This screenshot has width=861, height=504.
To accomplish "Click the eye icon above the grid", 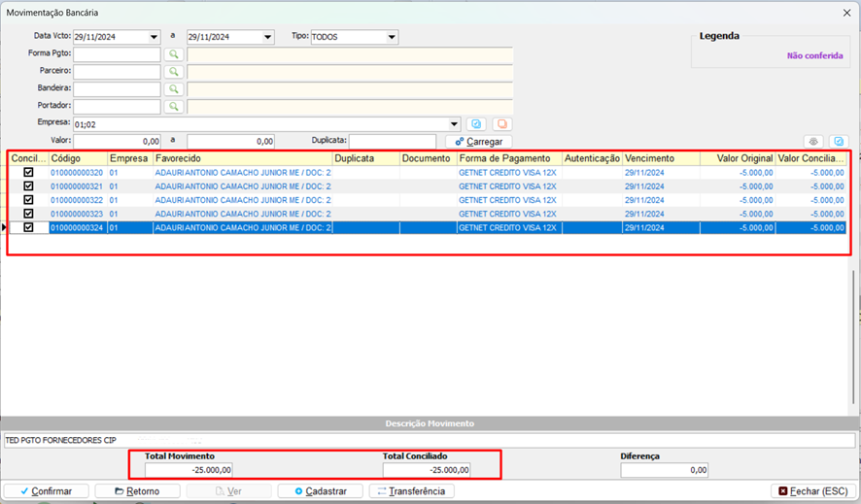I will [x=814, y=142].
